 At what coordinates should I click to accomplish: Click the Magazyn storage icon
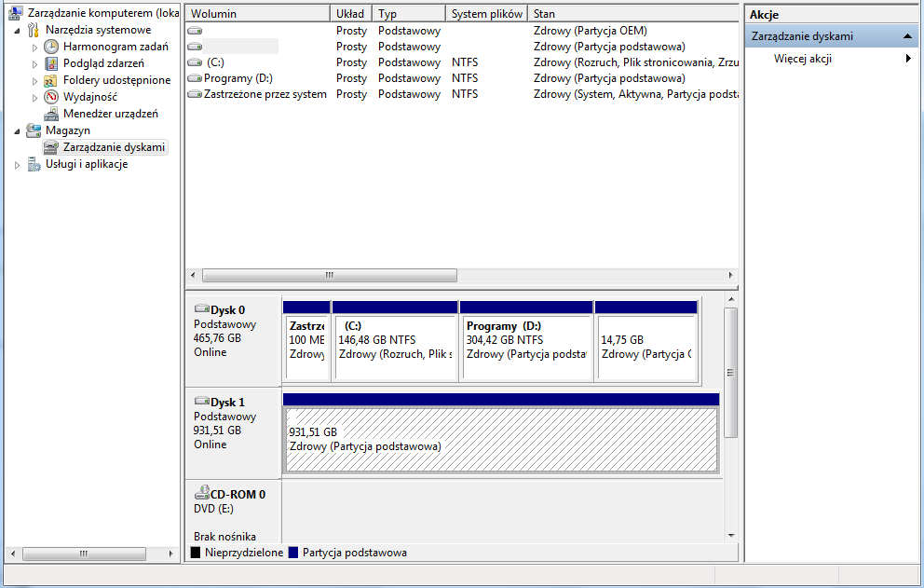[34, 130]
